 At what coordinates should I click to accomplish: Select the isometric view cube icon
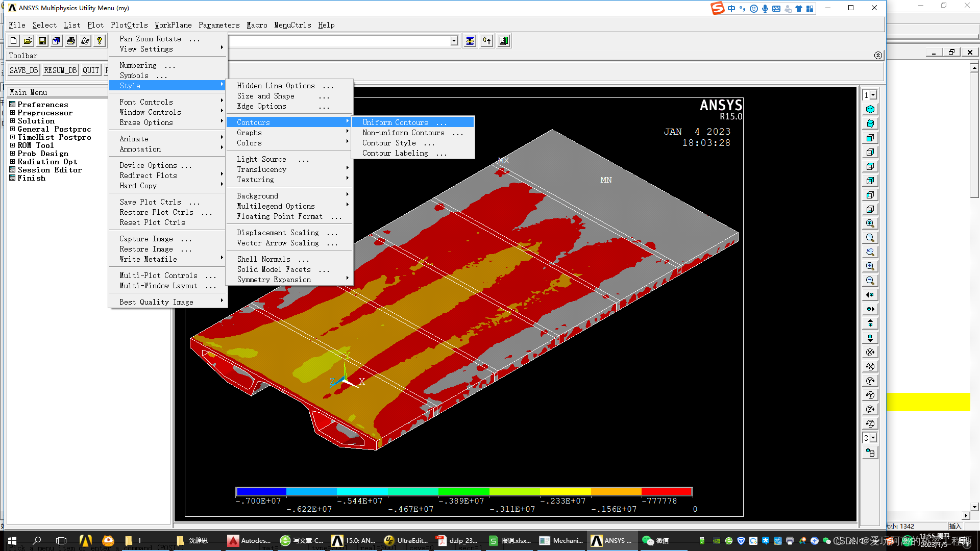870,109
